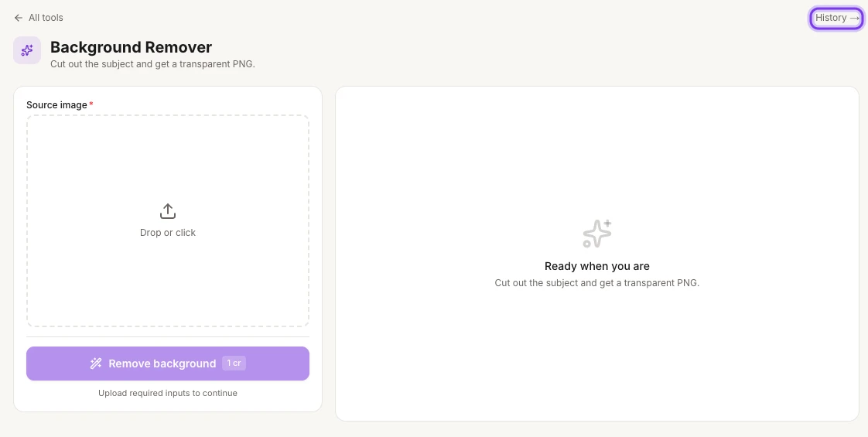Click the arrow next to History
Viewport: 868px width, 437px height.
(x=854, y=18)
